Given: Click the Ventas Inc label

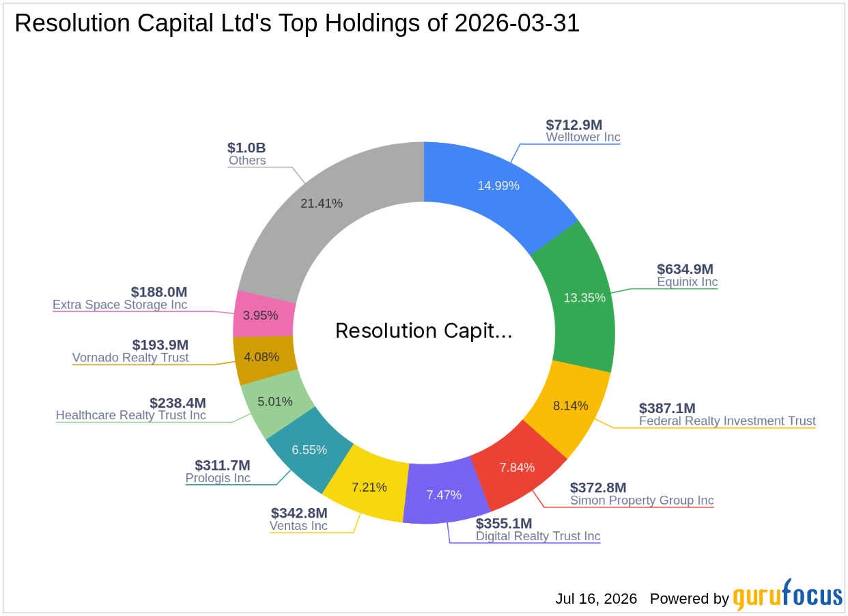Looking at the screenshot, I should (x=299, y=526).
